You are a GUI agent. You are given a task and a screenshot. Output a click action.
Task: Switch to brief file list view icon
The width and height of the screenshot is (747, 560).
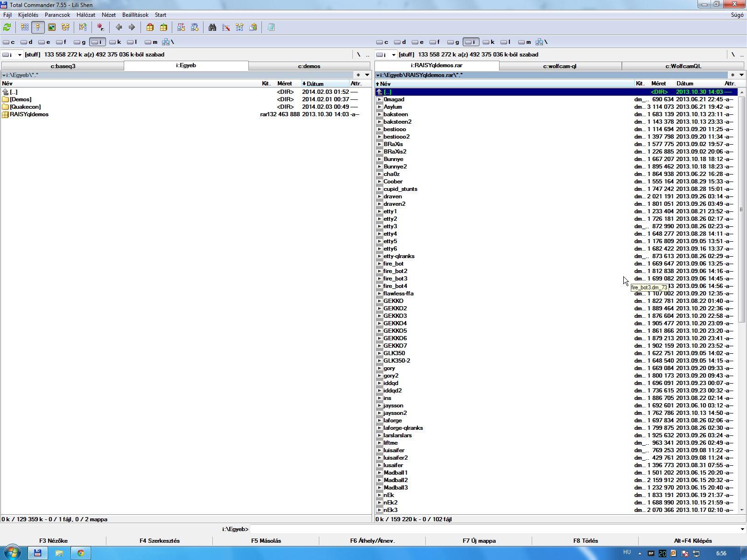(25, 28)
